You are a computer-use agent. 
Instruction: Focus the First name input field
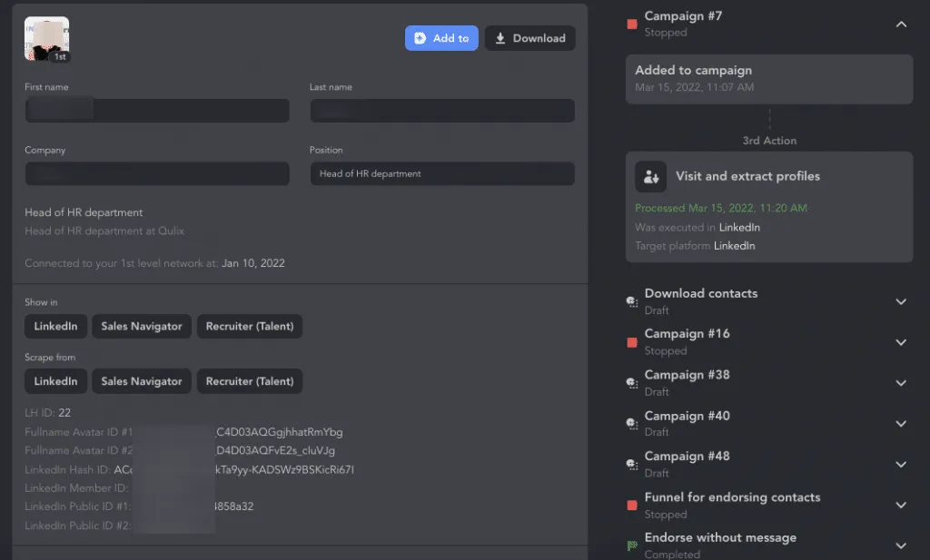click(157, 111)
